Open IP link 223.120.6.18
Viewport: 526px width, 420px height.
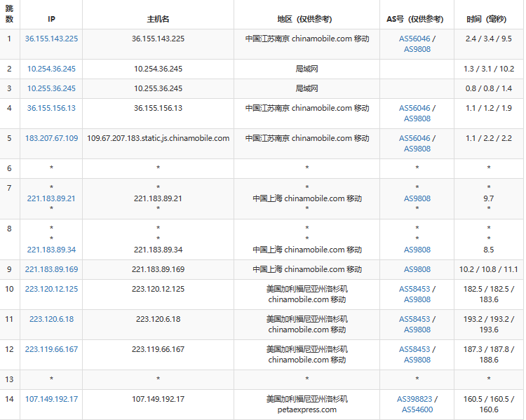coord(51,319)
